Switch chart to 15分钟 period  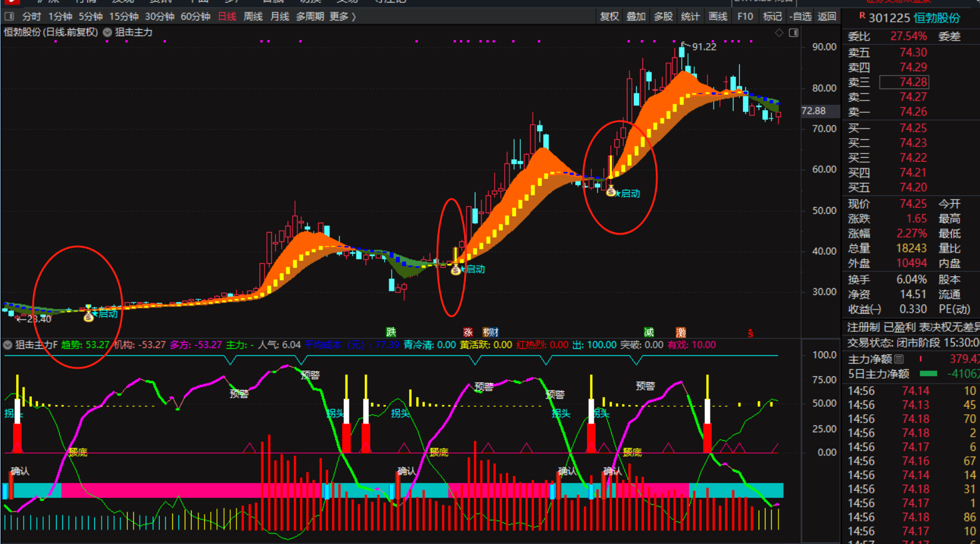[124, 16]
